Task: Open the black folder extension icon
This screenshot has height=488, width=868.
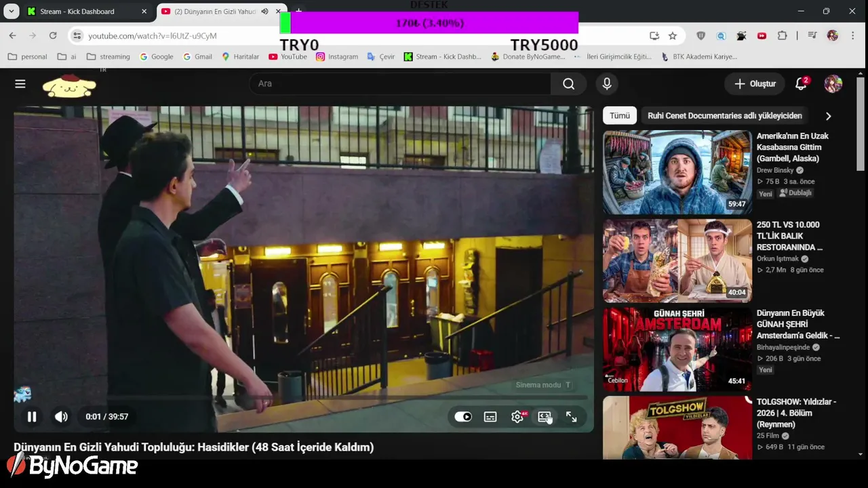Action: point(742,36)
